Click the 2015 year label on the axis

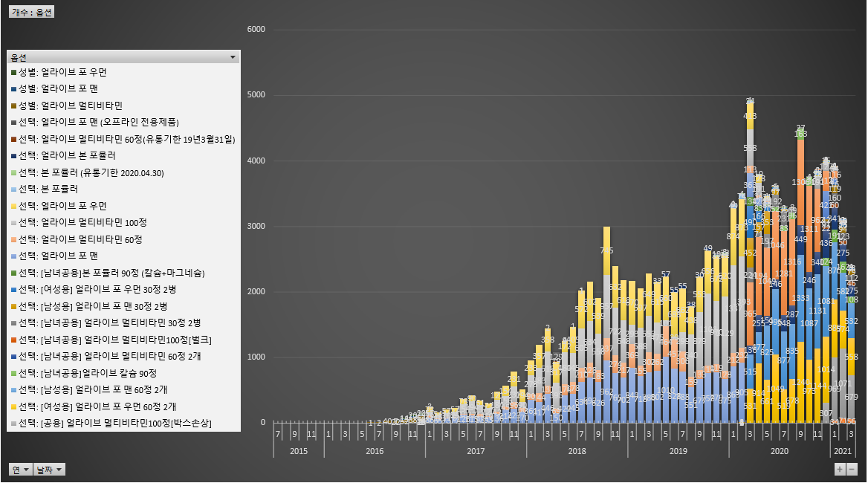(299, 451)
